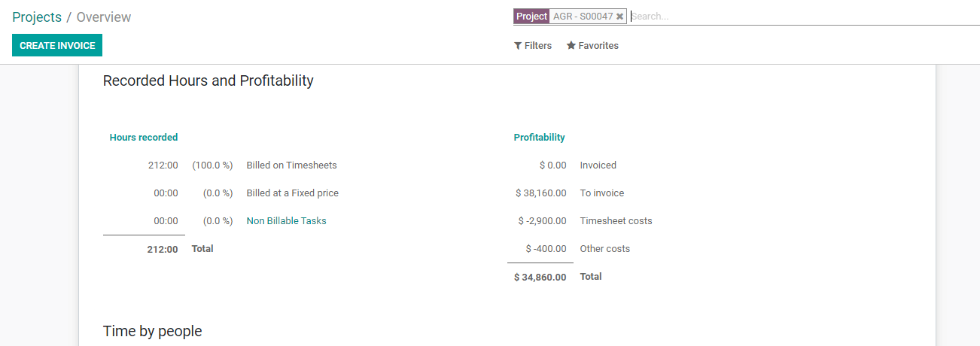
Task: Open the Filters dropdown
Action: point(533,46)
